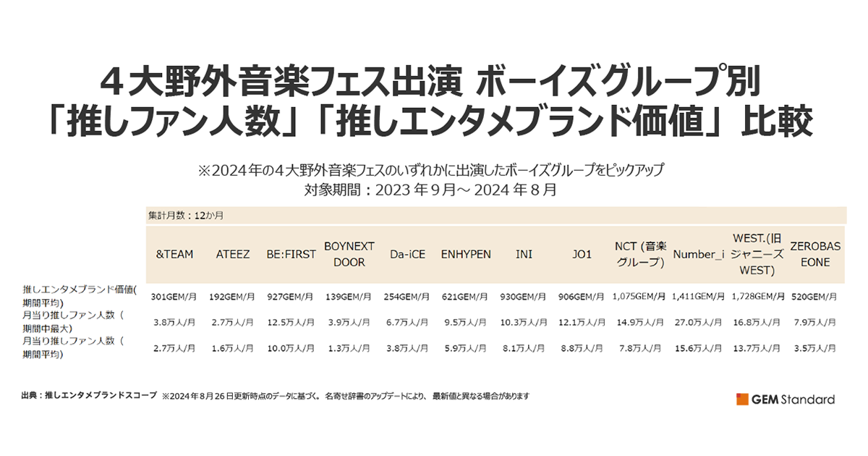Viewport: 868px width, 456px height.
Task: Click Da-iCE's average fans value '3.8万人/月'
Action: (x=407, y=348)
